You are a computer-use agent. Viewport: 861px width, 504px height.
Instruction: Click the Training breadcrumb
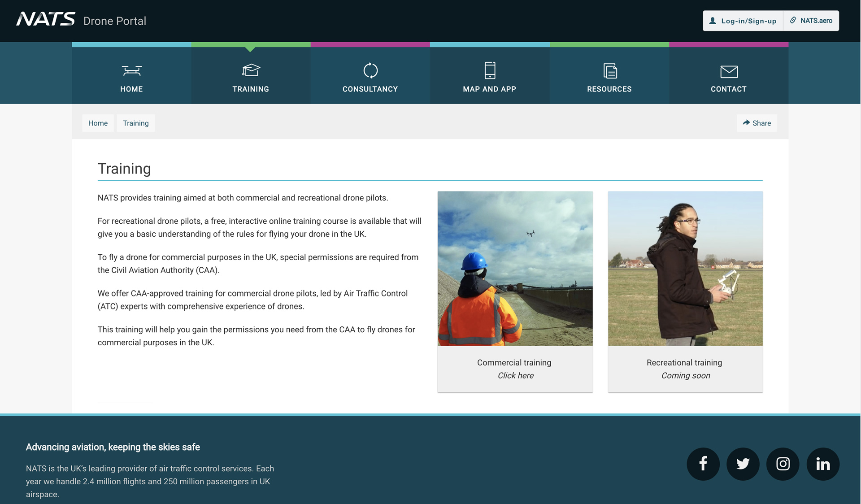tap(136, 123)
